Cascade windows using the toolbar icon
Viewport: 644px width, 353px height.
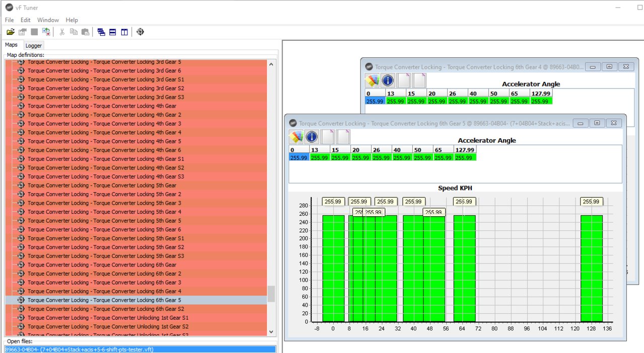101,32
